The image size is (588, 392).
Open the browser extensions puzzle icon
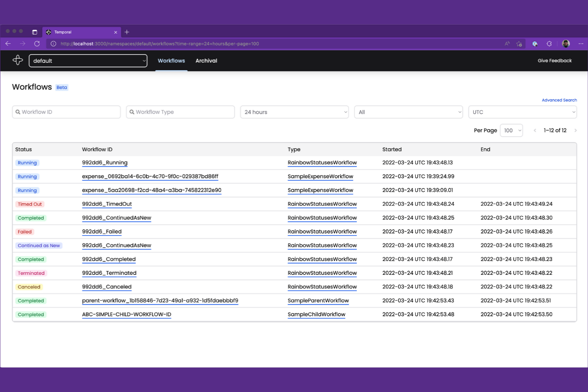(x=549, y=44)
